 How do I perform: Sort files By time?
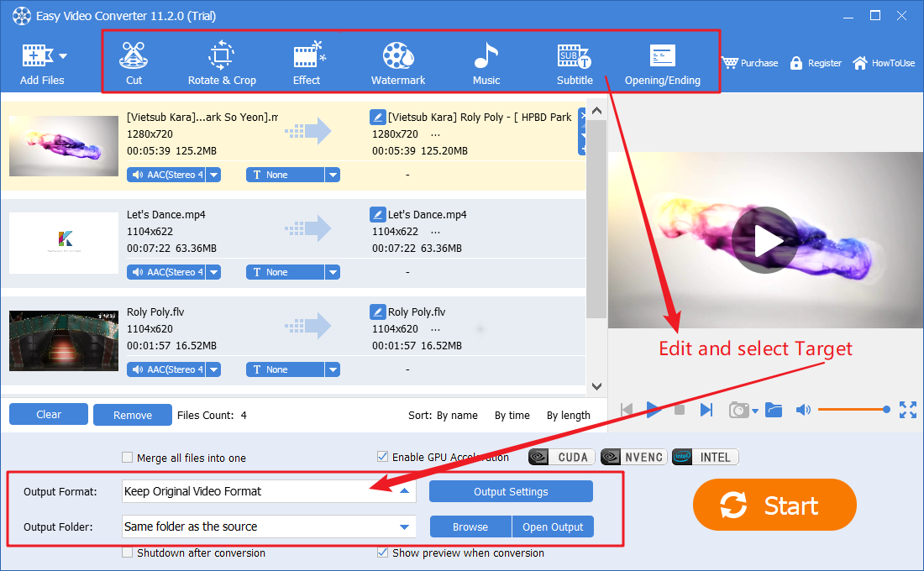[512, 416]
